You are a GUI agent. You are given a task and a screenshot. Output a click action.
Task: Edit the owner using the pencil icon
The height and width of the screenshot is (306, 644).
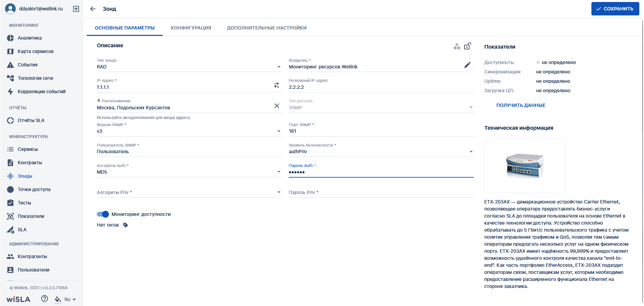tap(468, 65)
